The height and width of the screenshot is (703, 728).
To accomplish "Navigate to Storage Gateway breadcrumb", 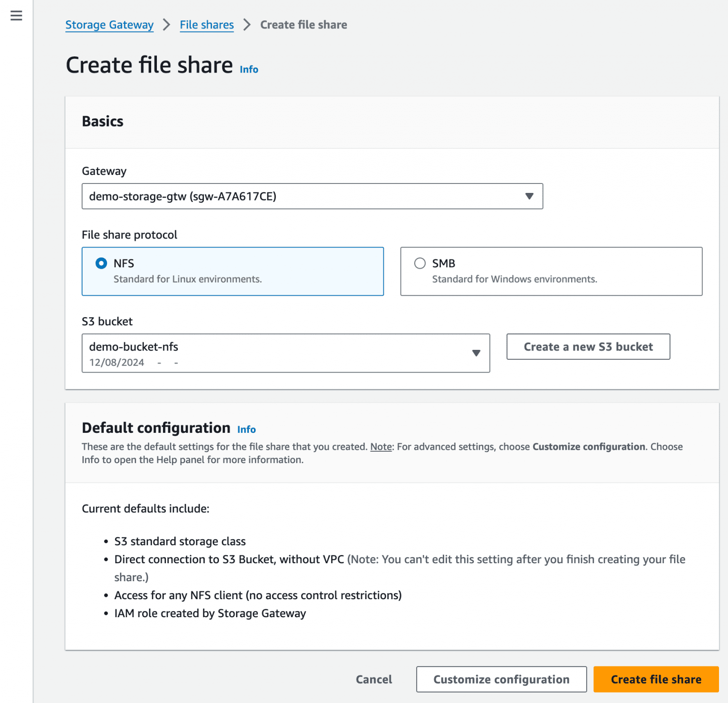I will (109, 25).
